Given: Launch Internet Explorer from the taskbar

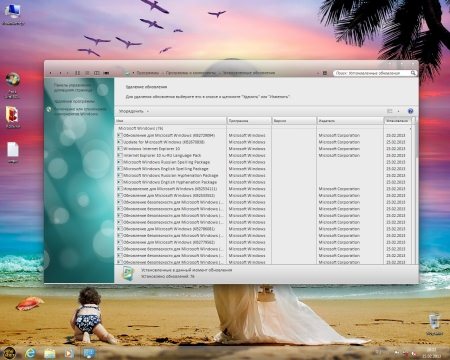Looking at the screenshot, I should click(x=31, y=353).
